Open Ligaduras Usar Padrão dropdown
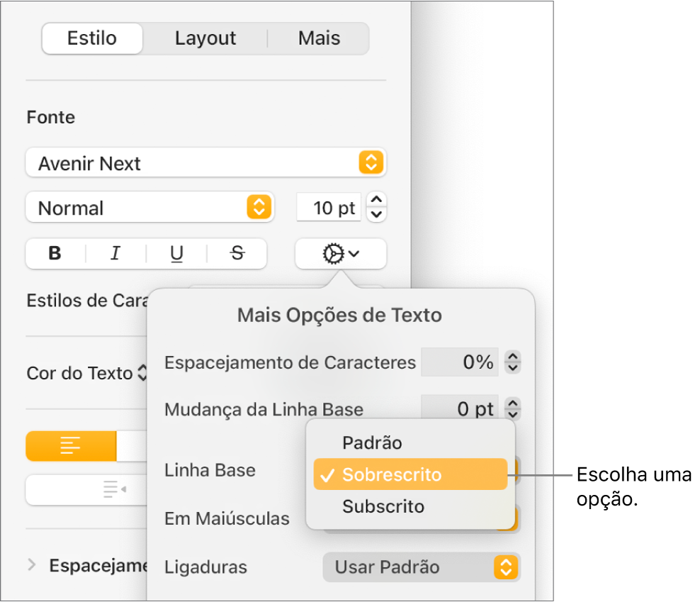This screenshot has width=700, height=602. [x=422, y=567]
